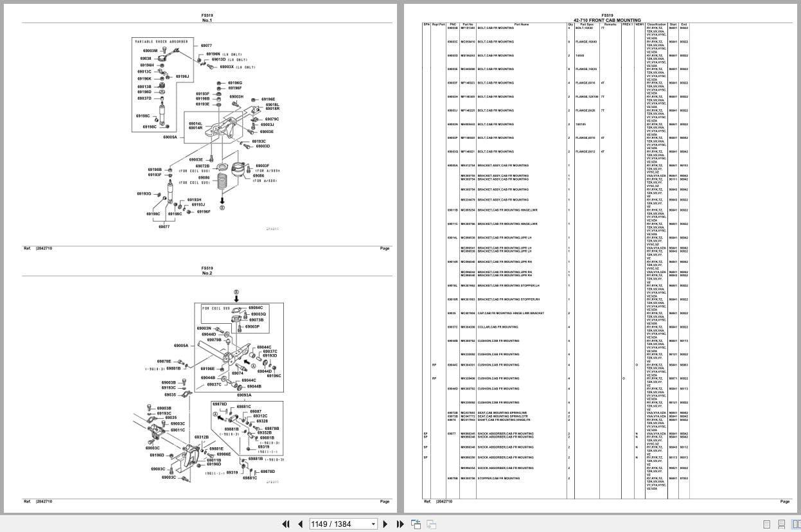
Task: Click label 69003X (LH ONLY)
Action: pos(237,67)
